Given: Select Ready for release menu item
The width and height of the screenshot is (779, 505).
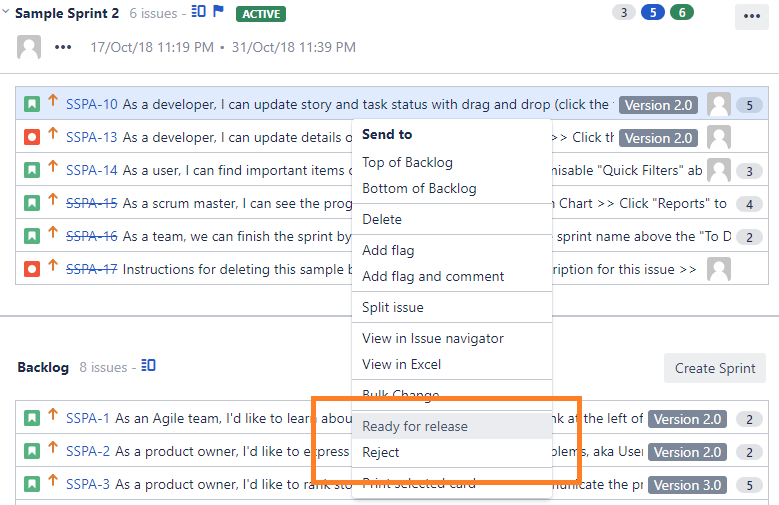Looking at the screenshot, I should (452, 426).
